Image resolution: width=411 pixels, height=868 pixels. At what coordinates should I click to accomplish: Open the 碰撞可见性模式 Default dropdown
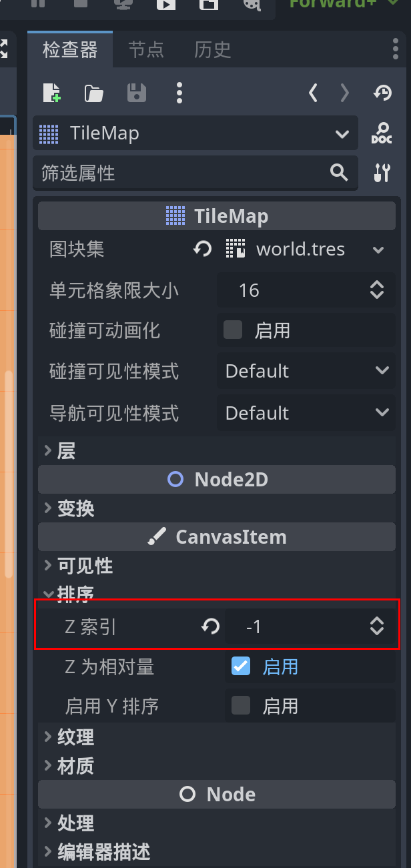coord(306,371)
